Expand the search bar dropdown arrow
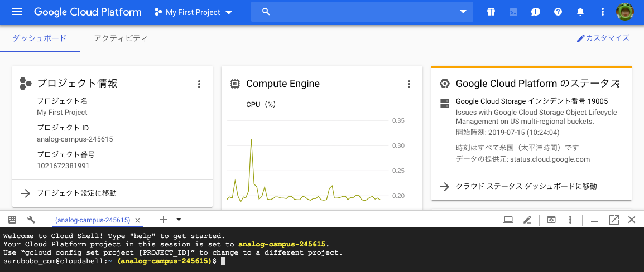Viewport: 644px width, 272px height. tap(463, 12)
